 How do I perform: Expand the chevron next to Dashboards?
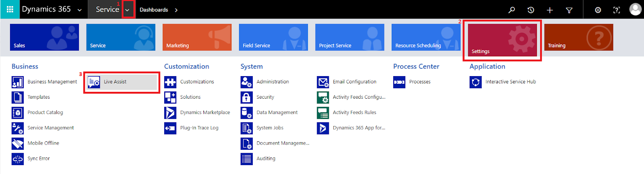(x=176, y=10)
